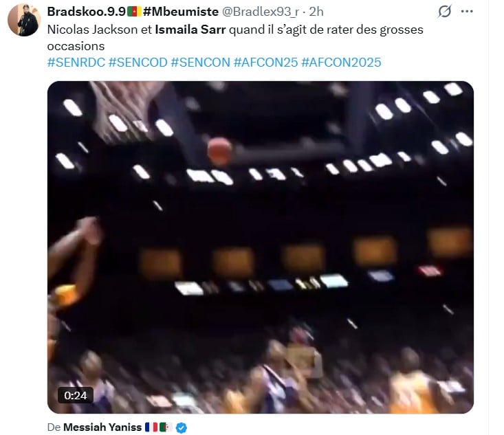This screenshot has width=504, height=435.
Task: Open the #SENRDC hashtag
Action: coord(76,63)
